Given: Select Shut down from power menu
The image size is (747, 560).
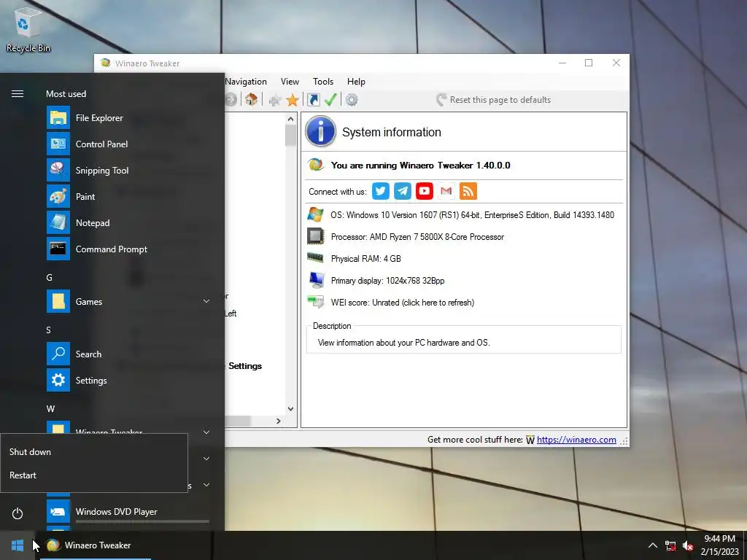Looking at the screenshot, I should [x=94, y=452].
